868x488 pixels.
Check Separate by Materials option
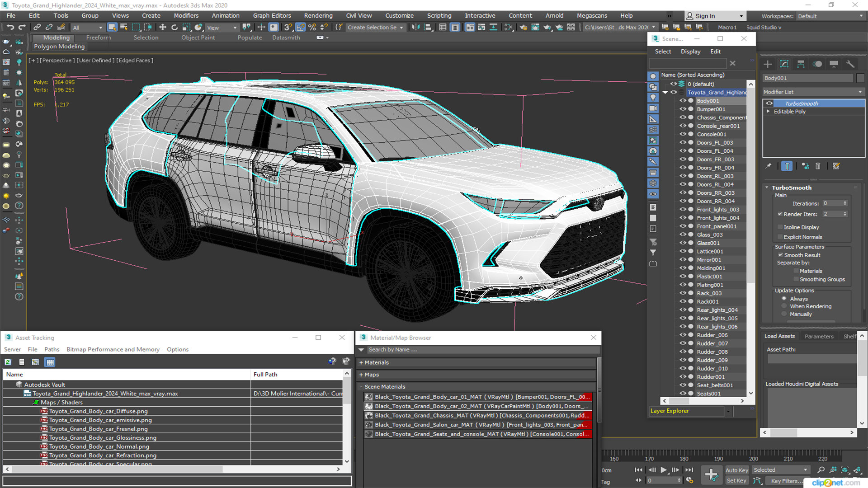tap(796, 271)
